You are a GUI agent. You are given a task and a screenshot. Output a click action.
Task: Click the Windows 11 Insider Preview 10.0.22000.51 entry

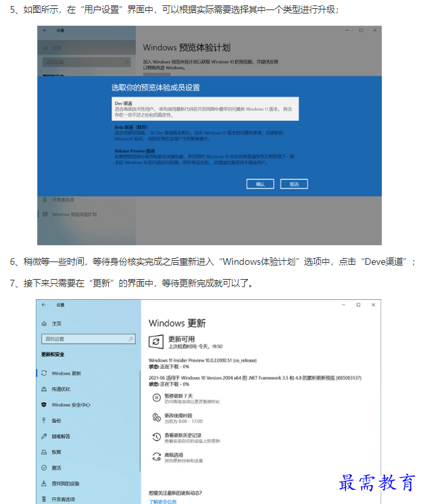tap(203, 360)
